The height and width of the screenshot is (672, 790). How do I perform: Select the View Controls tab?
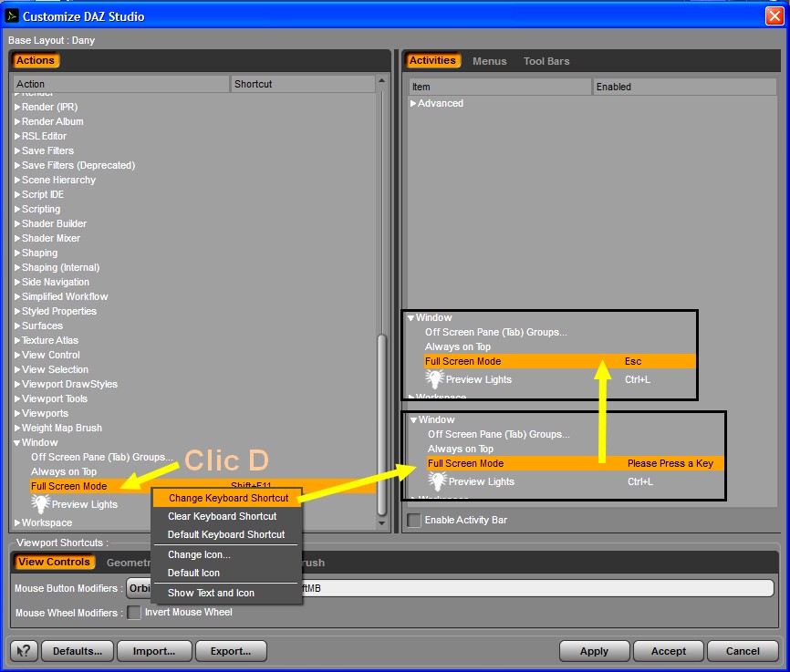54,562
